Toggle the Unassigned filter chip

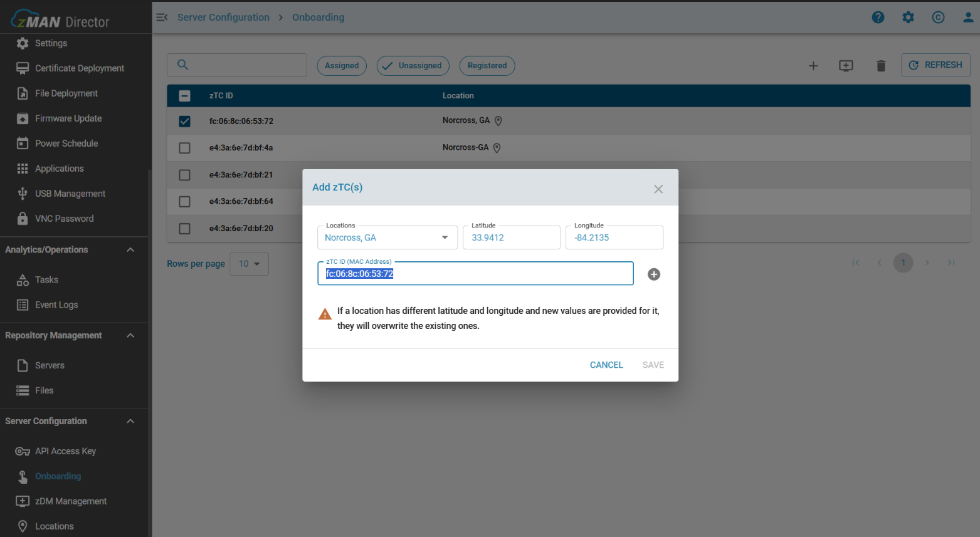pyautogui.click(x=413, y=66)
